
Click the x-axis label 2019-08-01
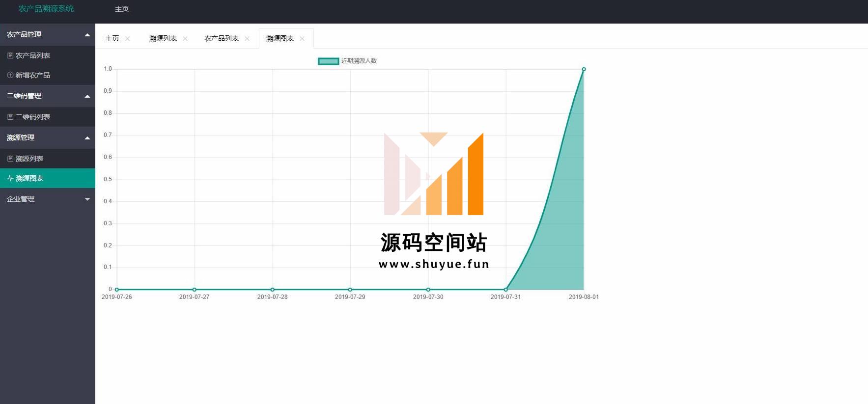pyautogui.click(x=584, y=297)
